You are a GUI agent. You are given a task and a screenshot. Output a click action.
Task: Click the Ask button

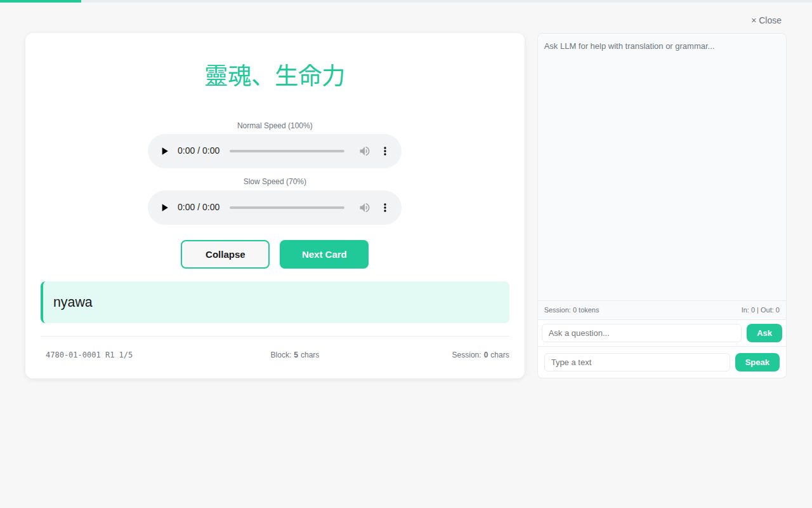(x=764, y=333)
